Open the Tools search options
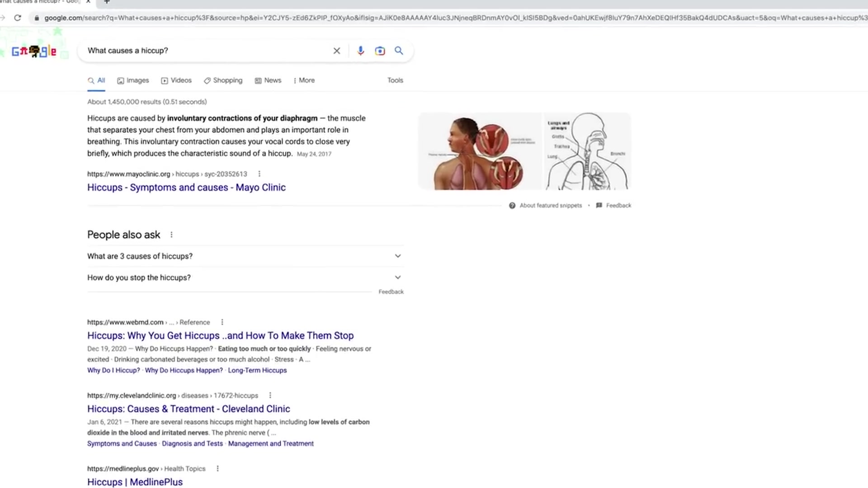This screenshot has width=868, height=488. pyautogui.click(x=395, y=80)
